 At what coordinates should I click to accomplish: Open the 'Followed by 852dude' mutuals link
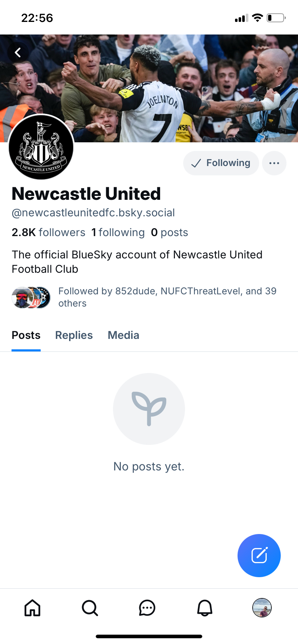coord(167,297)
